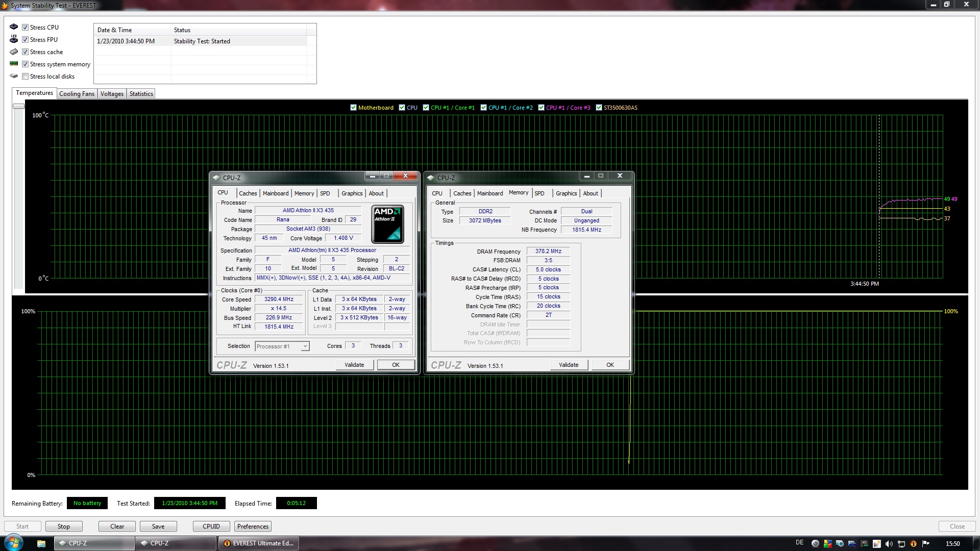Click the Status column header
The height and width of the screenshot is (551, 980).
point(239,30)
